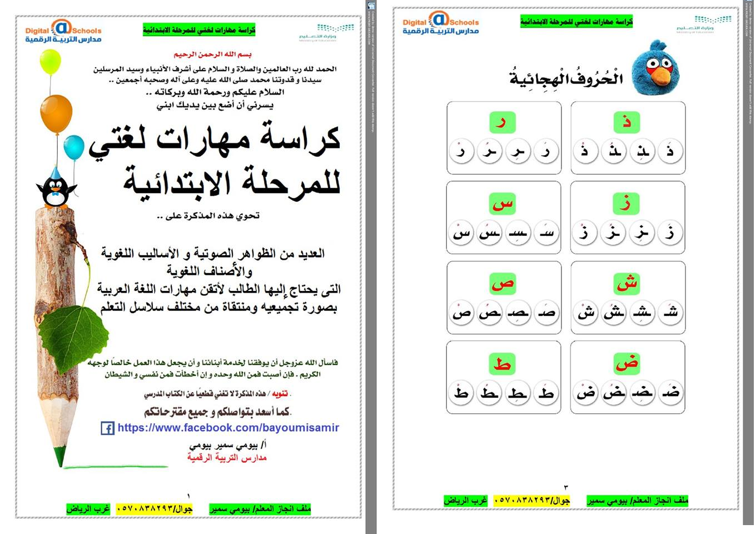Click the green س letter tile
The height and width of the screenshot is (534, 756).
pyautogui.click(x=503, y=204)
